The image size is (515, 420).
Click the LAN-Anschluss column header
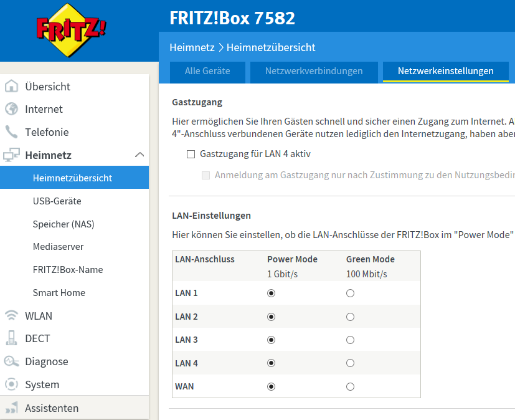click(205, 259)
